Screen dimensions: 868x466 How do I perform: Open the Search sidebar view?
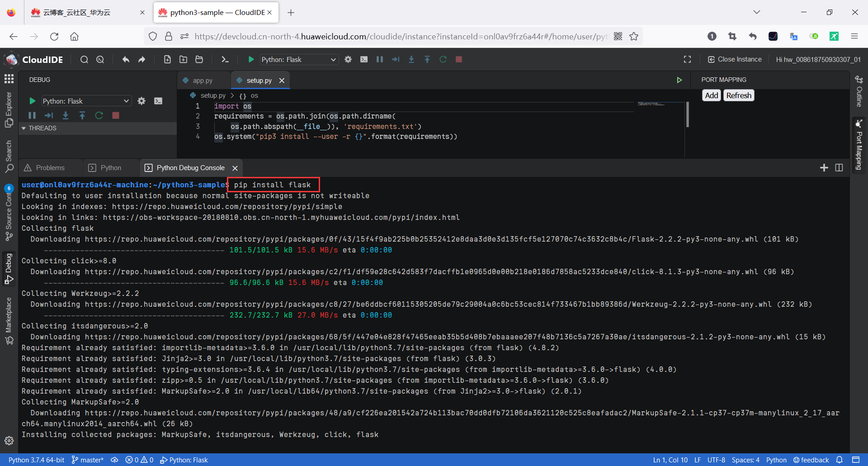coord(9,157)
